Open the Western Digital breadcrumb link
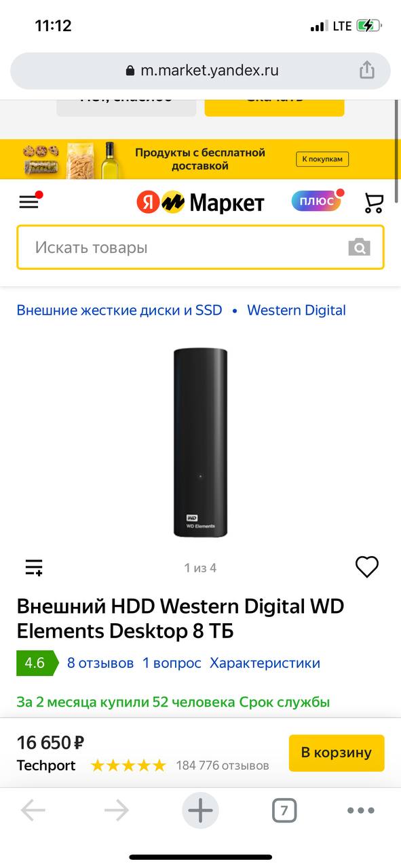 [297, 310]
